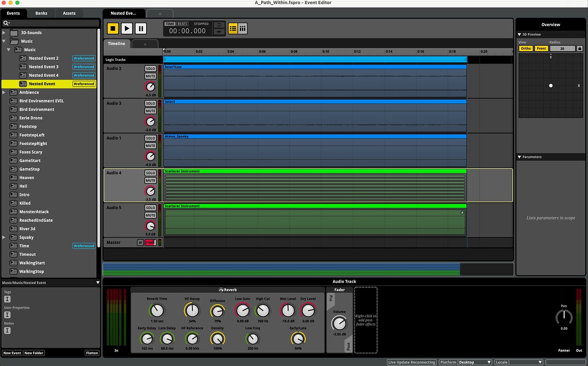This screenshot has width=588, height=366.
Task: Switch to the multi-column grid view icon
Action: pos(242,29)
